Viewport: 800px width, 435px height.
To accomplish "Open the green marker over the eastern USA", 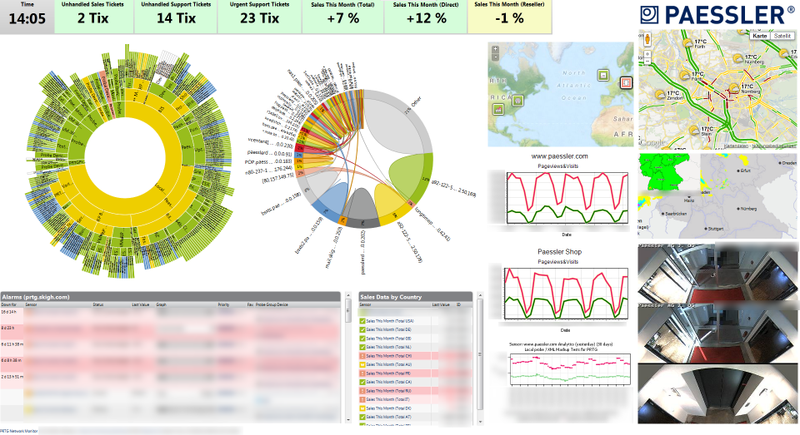I will tap(518, 100).
